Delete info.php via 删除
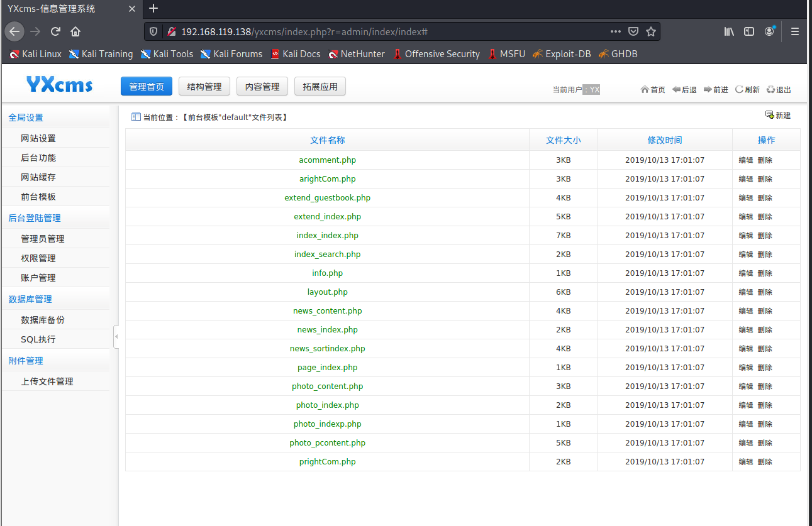This screenshot has width=812, height=526. point(765,273)
